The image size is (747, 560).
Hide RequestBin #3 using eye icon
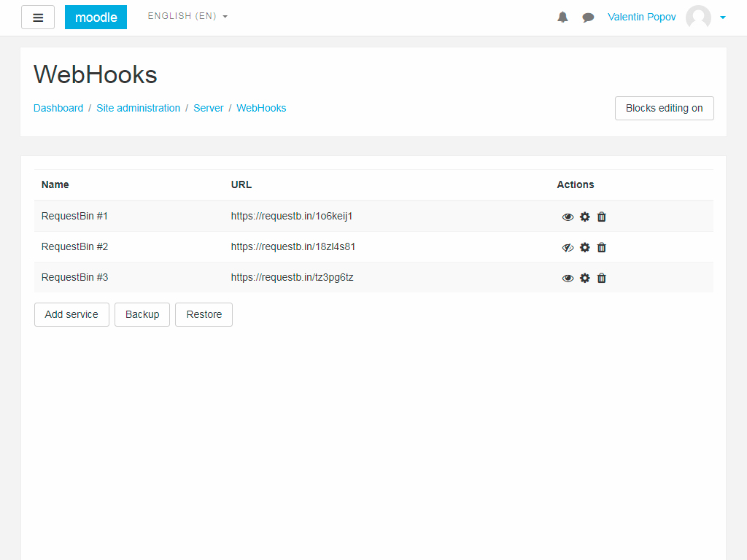[x=568, y=278]
